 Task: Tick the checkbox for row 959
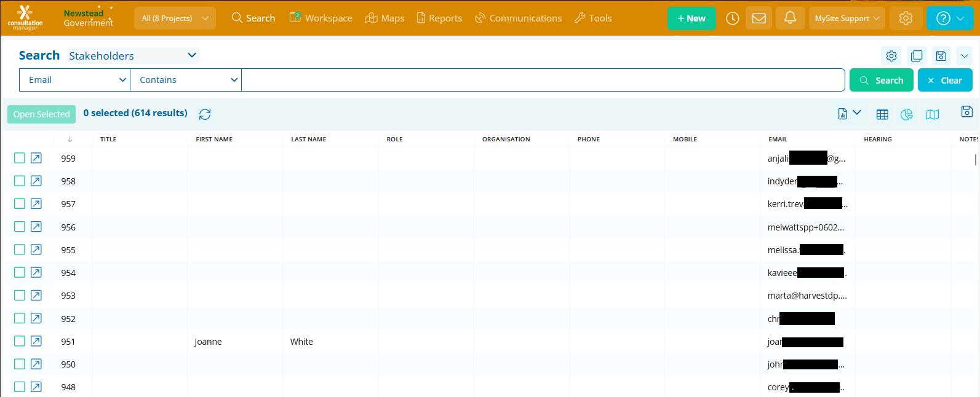pos(20,158)
